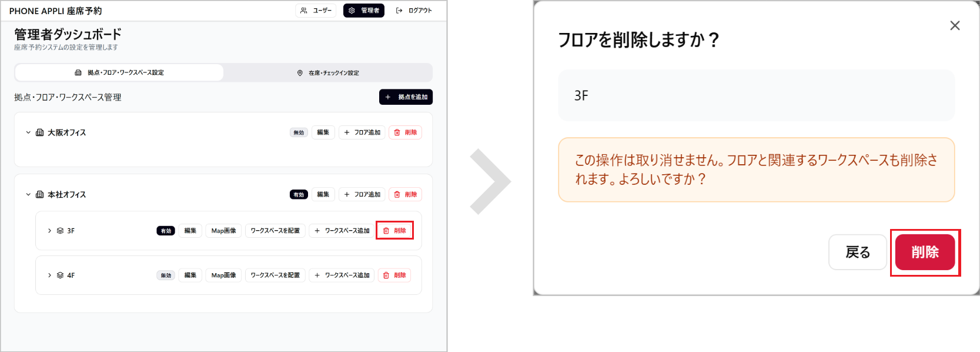This screenshot has height=352, width=980.
Task: Click フロア追加 for 大阪オフィス
Action: pyautogui.click(x=362, y=132)
